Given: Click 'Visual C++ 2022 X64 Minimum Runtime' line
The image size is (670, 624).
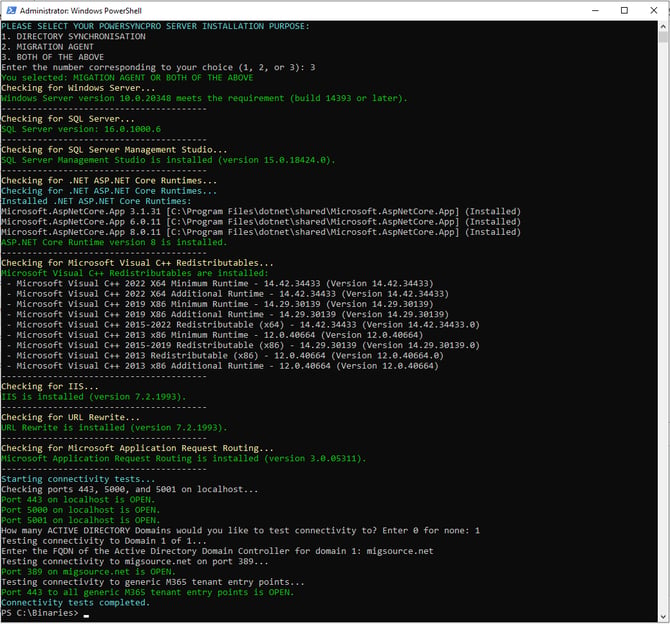Looking at the screenshot, I should (x=220, y=283).
